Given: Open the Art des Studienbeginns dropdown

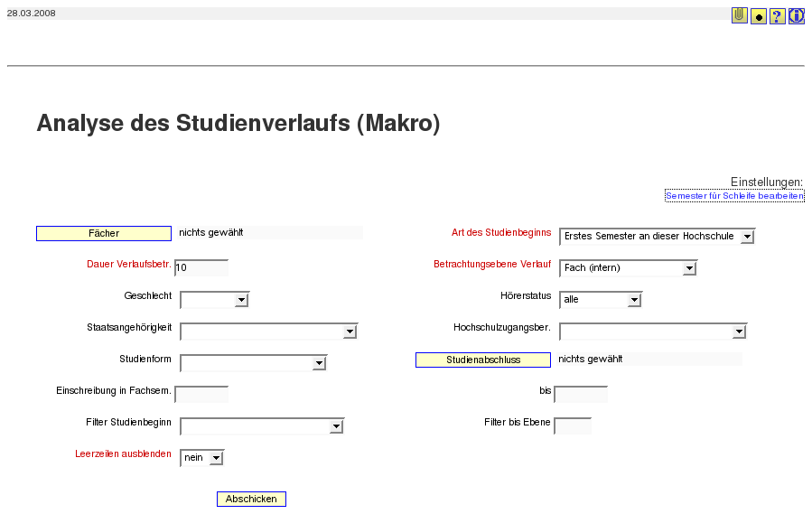Looking at the screenshot, I should [x=658, y=237].
